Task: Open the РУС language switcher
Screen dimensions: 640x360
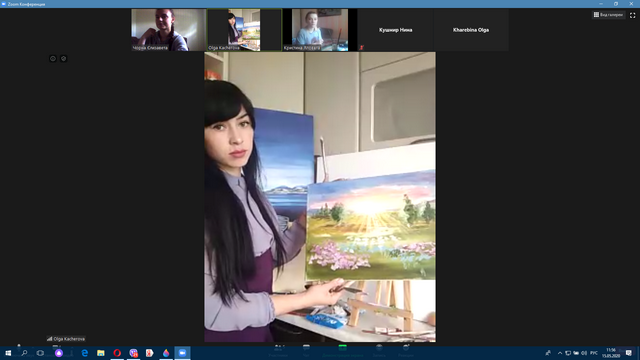Action: tap(594, 353)
